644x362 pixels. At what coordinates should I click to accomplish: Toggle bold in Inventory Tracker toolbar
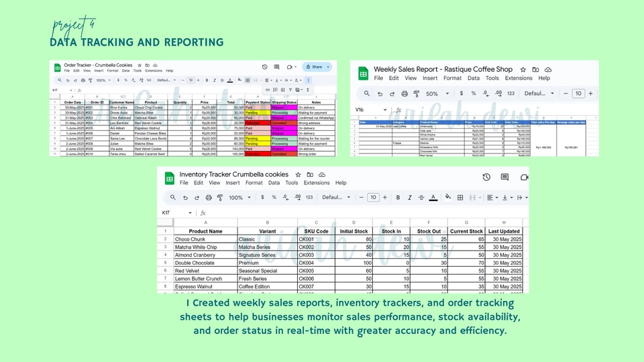[x=398, y=197]
